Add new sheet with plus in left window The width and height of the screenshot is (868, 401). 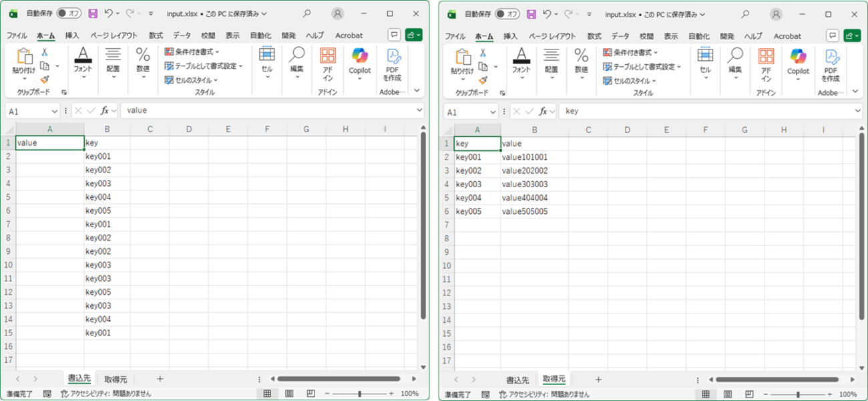[x=160, y=379]
